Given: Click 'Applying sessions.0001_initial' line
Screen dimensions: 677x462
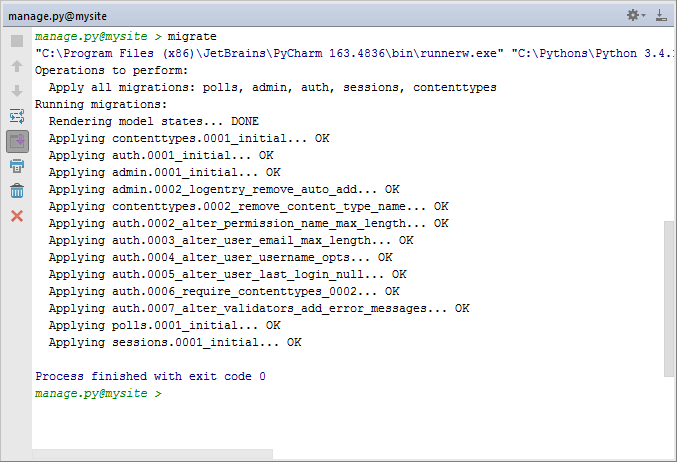Looking at the screenshot, I should 175,342.
